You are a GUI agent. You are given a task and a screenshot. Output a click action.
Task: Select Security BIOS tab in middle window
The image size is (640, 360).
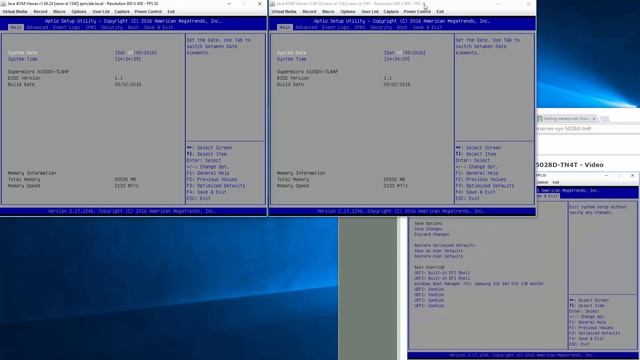pos(381,27)
